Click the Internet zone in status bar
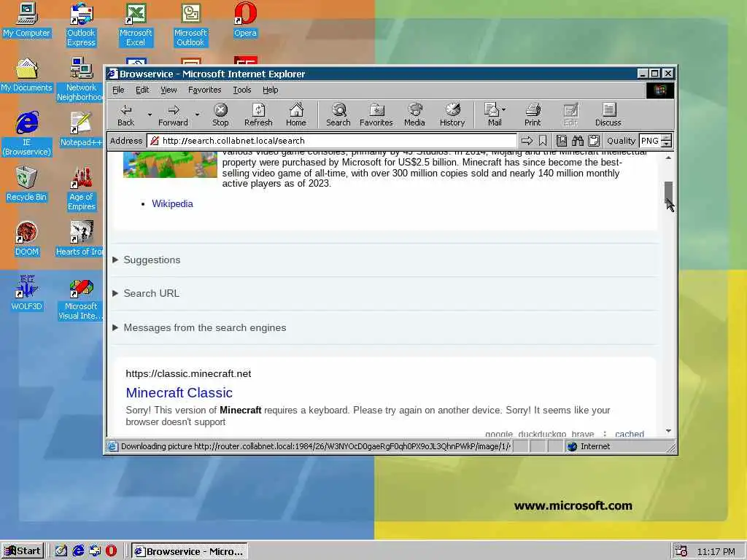 tap(589, 446)
